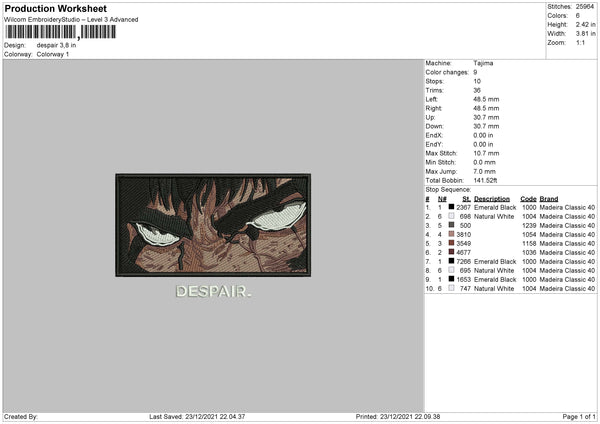
Task: Click the St. column header
Action: coord(466,199)
